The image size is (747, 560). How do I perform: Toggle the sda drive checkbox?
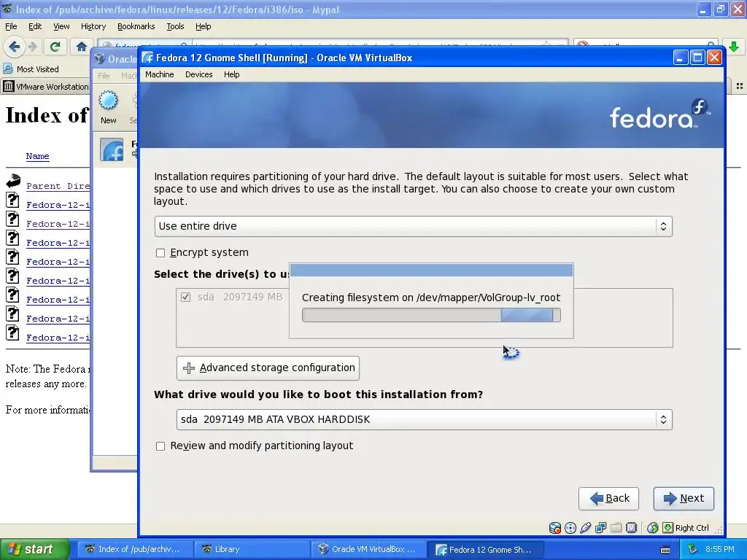click(x=185, y=297)
